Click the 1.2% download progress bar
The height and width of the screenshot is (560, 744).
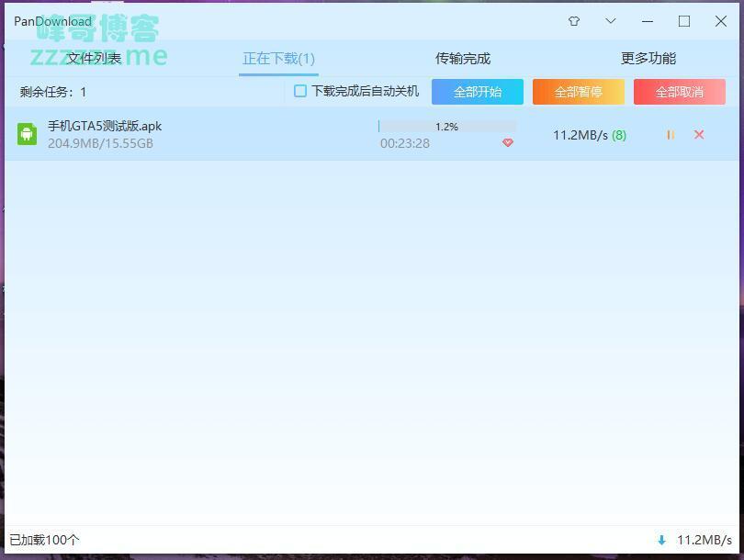click(447, 127)
